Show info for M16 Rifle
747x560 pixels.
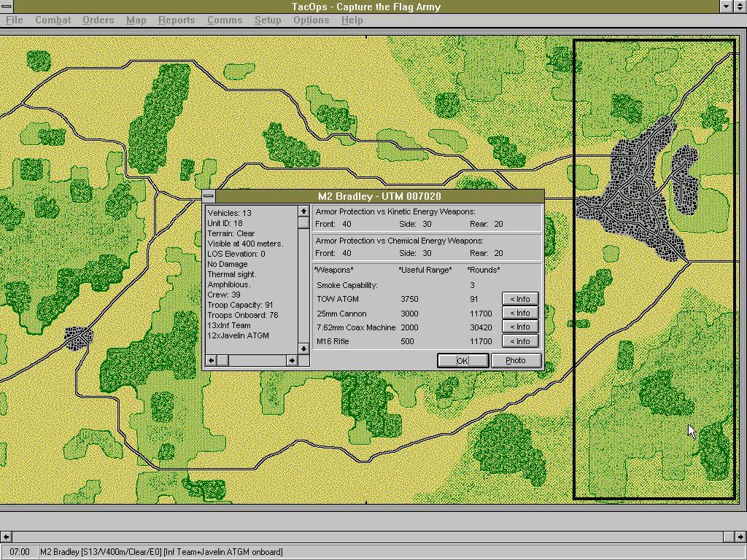point(520,341)
